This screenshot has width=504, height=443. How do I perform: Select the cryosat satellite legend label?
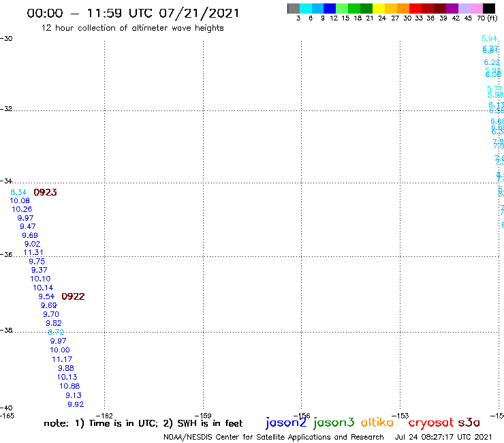point(431,423)
